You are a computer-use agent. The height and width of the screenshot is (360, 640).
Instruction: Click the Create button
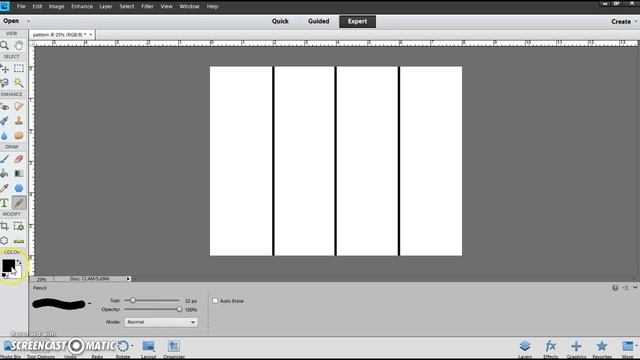621,21
